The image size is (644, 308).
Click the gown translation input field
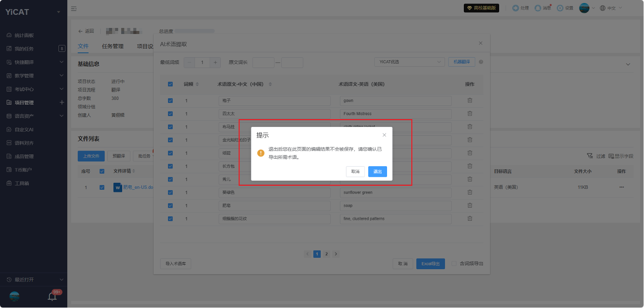[x=396, y=101]
